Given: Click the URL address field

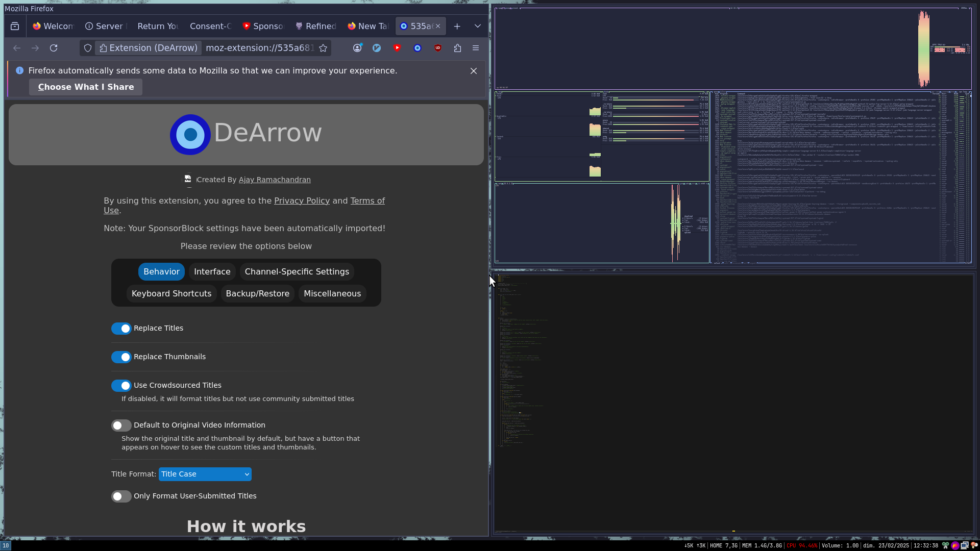Looking at the screenshot, I should pyautogui.click(x=259, y=48).
